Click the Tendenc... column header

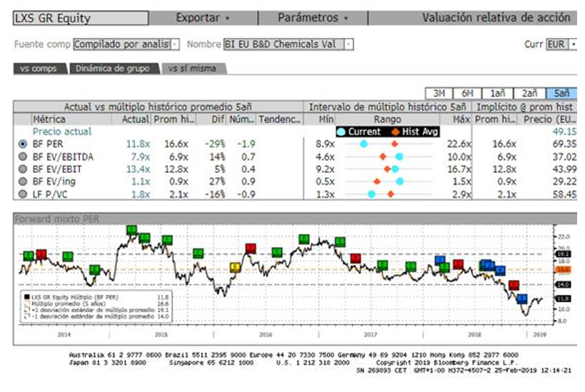280,119
